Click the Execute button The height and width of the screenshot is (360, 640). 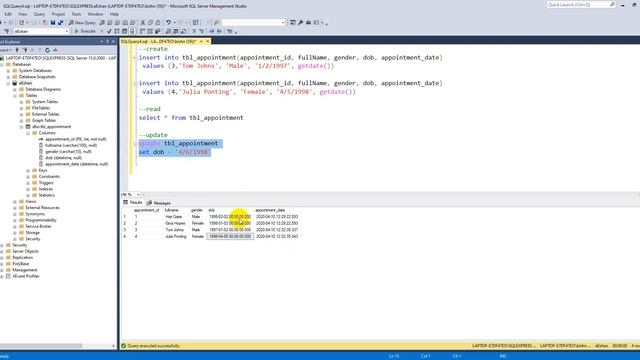click(85, 31)
